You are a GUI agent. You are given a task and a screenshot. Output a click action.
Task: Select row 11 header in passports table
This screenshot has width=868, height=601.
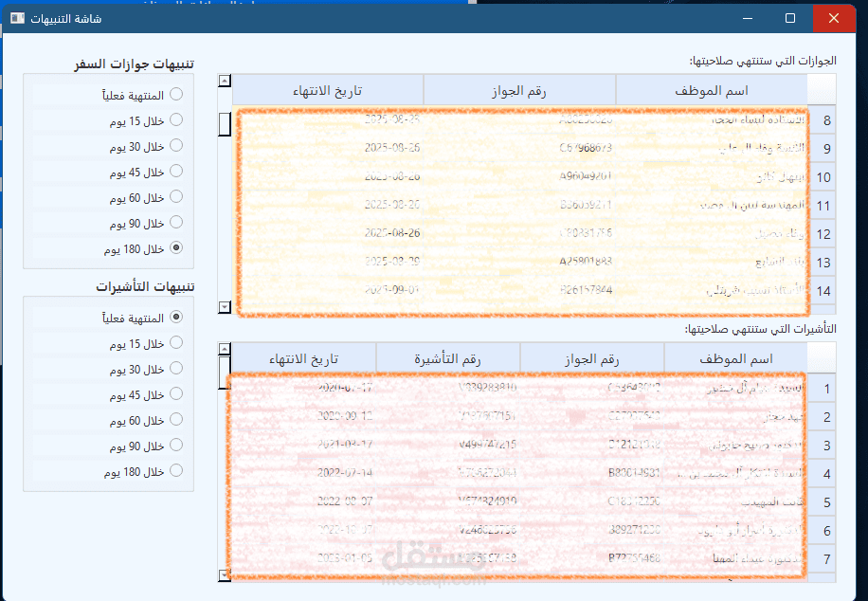(823, 206)
